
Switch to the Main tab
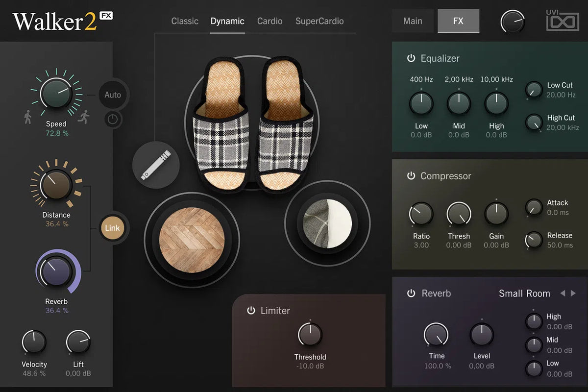[413, 21]
